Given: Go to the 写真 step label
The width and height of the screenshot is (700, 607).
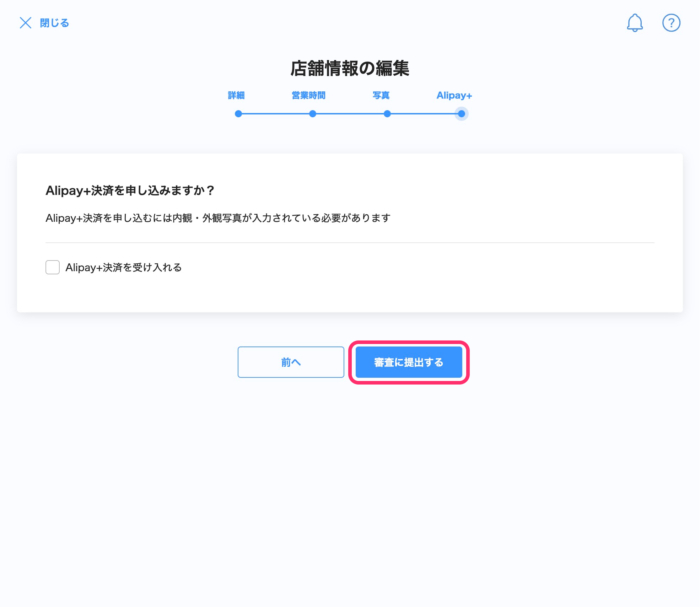Looking at the screenshot, I should click(x=381, y=95).
